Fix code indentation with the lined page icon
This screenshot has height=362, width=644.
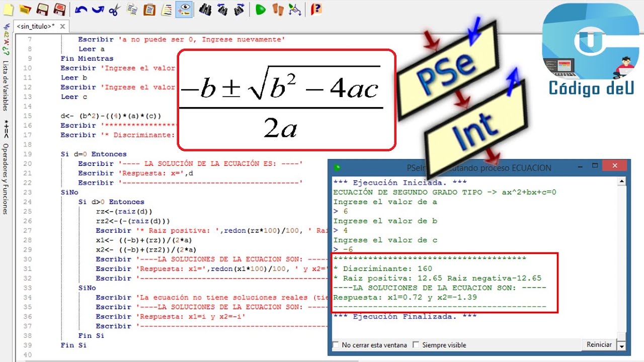click(167, 9)
